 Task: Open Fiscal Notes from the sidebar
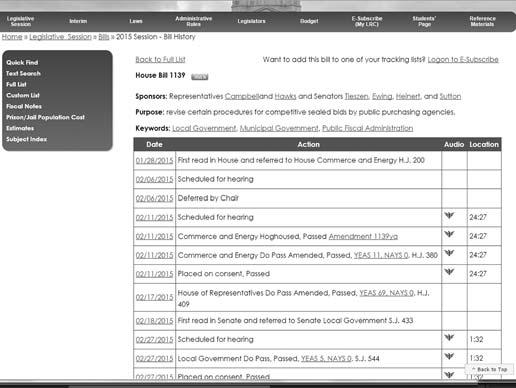pyautogui.click(x=24, y=106)
